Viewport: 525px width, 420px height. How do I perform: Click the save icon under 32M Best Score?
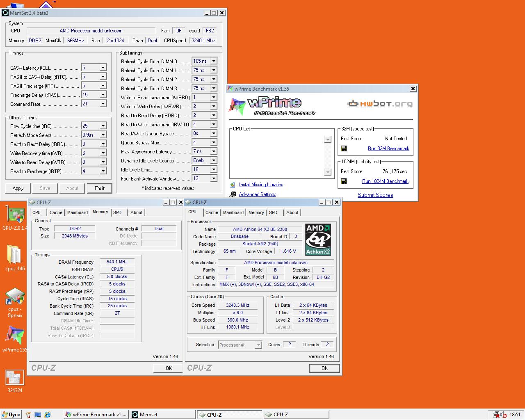(344, 148)
